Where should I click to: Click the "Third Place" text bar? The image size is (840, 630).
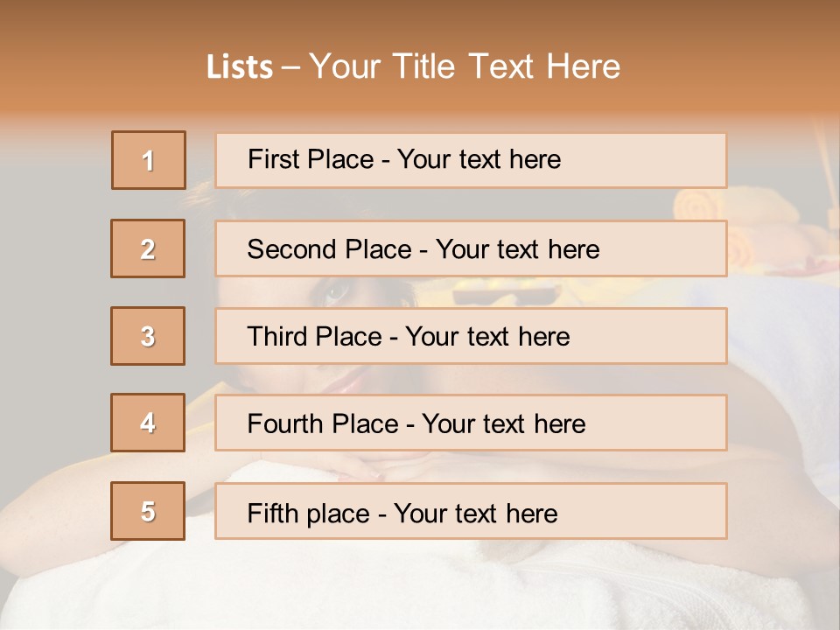(x=471, y=336)
